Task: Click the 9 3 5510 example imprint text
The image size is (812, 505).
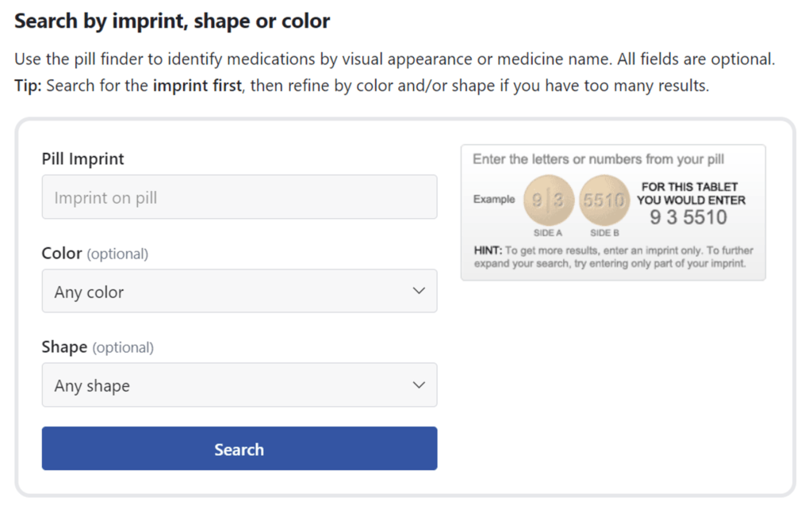Action: (x=689, y=216)
